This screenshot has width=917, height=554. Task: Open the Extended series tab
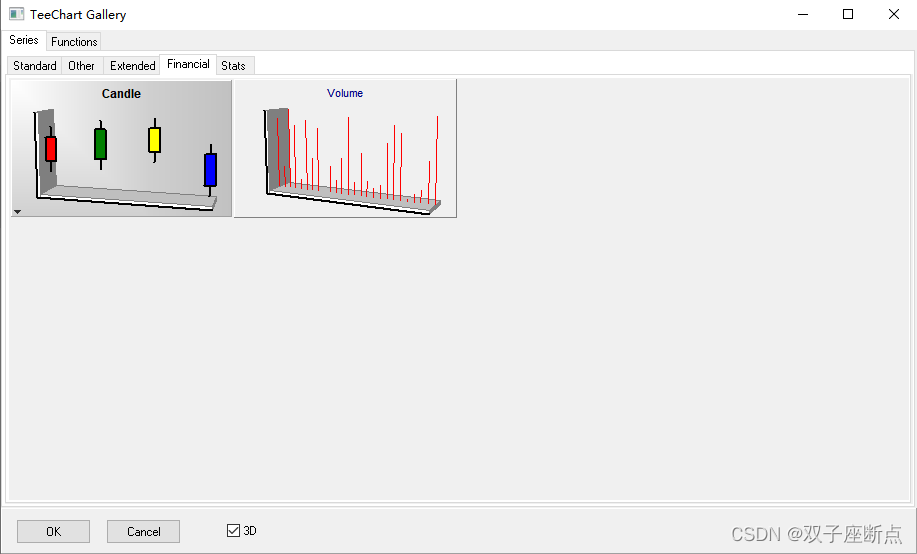click(x=132, y=66)
